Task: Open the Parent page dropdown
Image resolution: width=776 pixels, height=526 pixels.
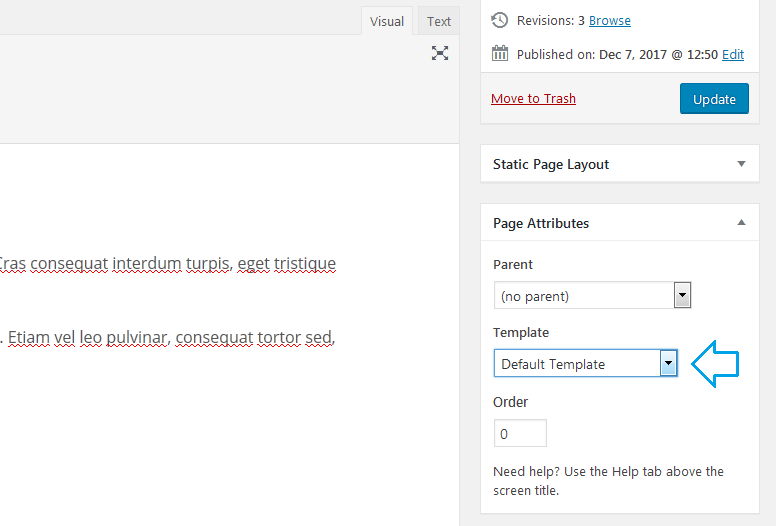Action: tap(592, 295)
